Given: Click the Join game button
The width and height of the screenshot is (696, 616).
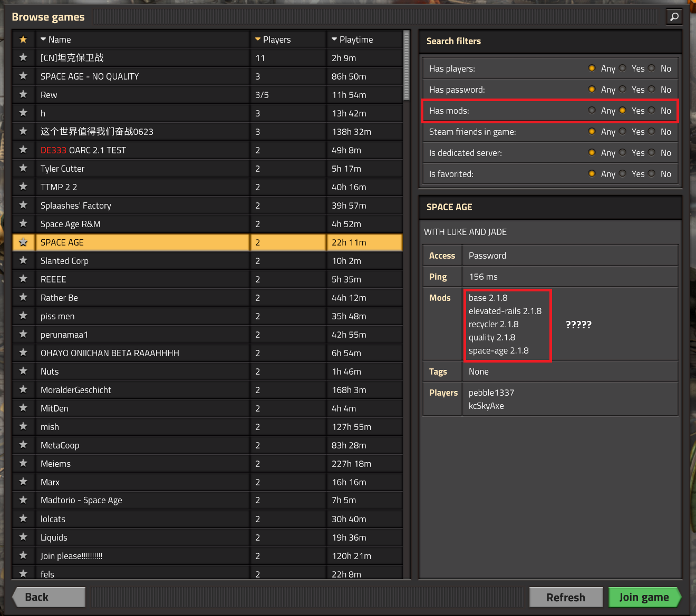Looking at the screenshot, I should click(x=644, y=597).
